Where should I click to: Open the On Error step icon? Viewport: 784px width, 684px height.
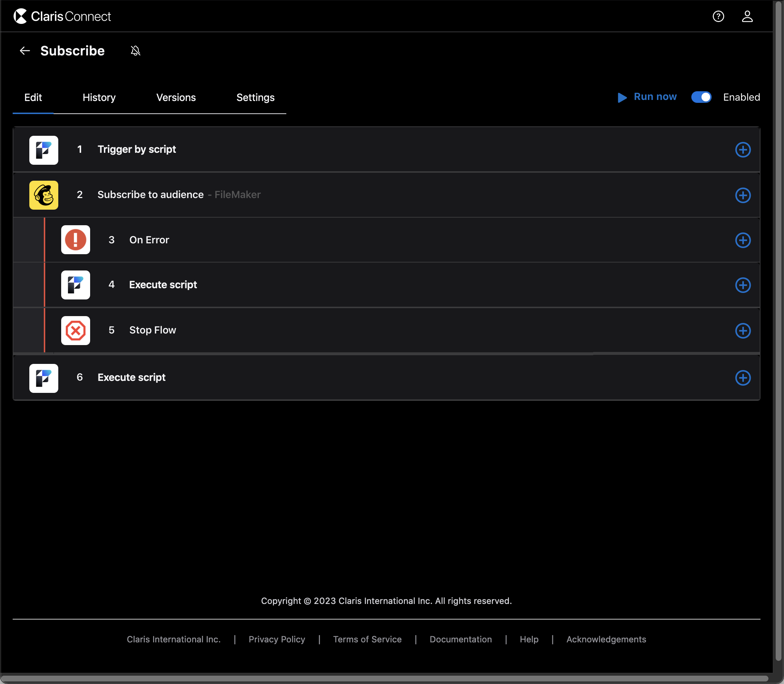click(x=75, y=240)
